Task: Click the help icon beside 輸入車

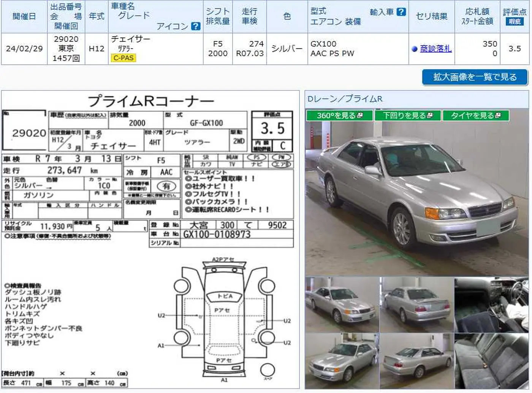Action: [401, 12]
